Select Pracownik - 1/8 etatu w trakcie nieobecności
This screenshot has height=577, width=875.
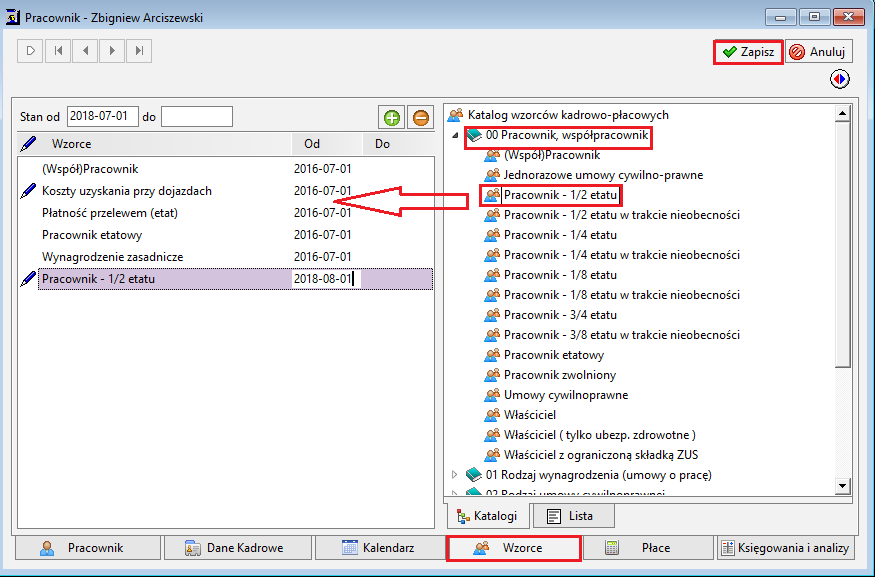[x=622, y=295]
